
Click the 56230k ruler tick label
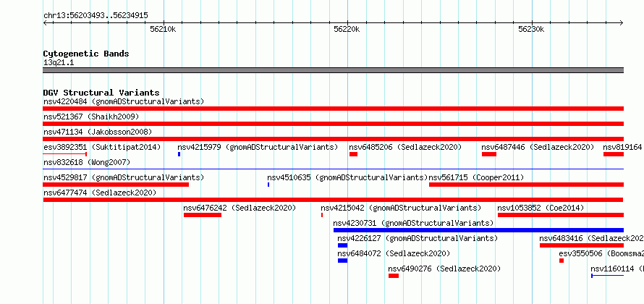[531, 29]
